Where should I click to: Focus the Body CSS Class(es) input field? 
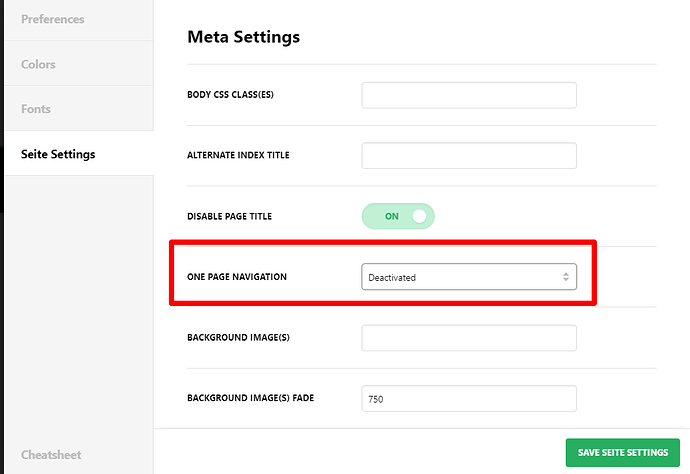(469, 95)
